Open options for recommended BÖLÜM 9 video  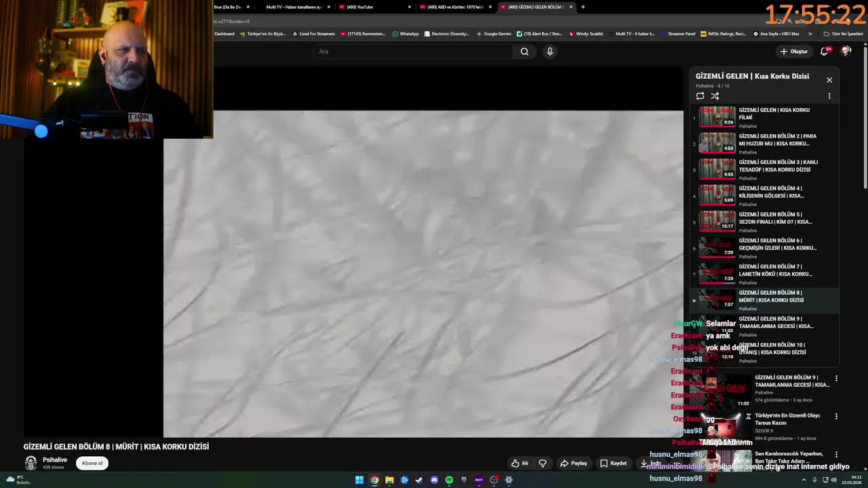(x=836, y=379)
